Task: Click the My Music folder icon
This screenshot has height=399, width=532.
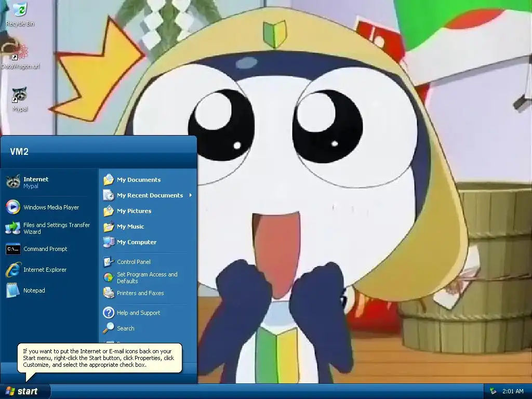Action: tap(109, 227)
